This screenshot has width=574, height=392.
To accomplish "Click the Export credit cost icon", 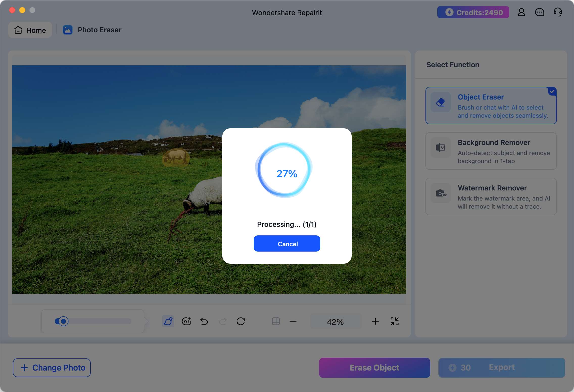I will (452, 367).
